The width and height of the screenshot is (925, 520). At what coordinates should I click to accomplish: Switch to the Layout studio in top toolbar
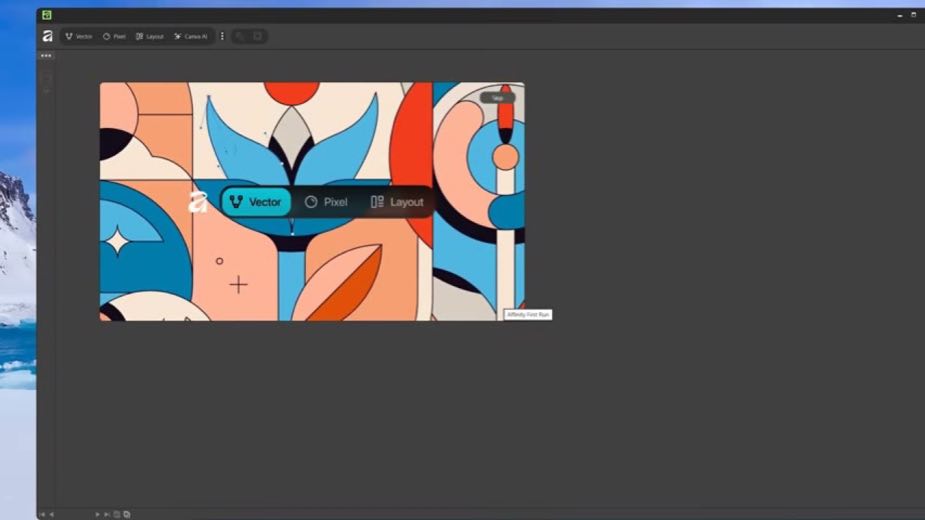pyautogui.click(x=150, y=37)
